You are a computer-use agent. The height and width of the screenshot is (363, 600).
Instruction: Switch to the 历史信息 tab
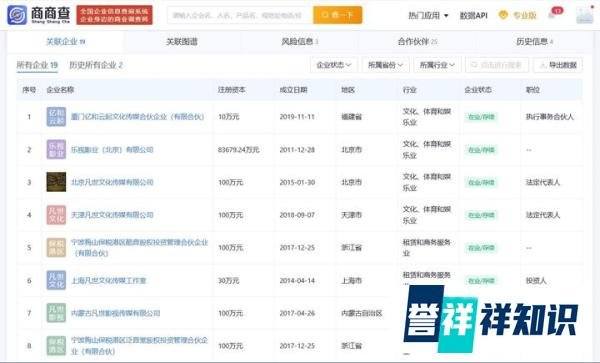point(535,42)
